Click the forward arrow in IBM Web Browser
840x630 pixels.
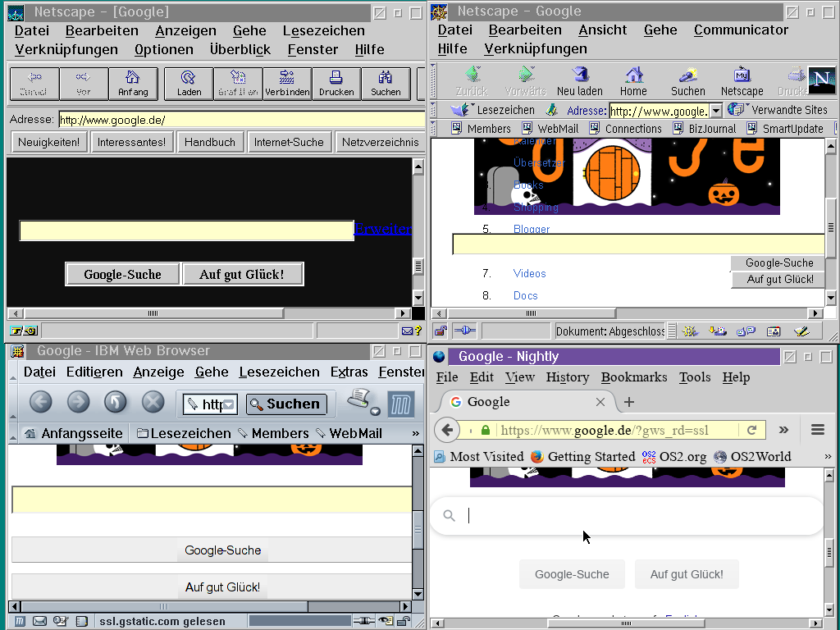click(78, 402)
